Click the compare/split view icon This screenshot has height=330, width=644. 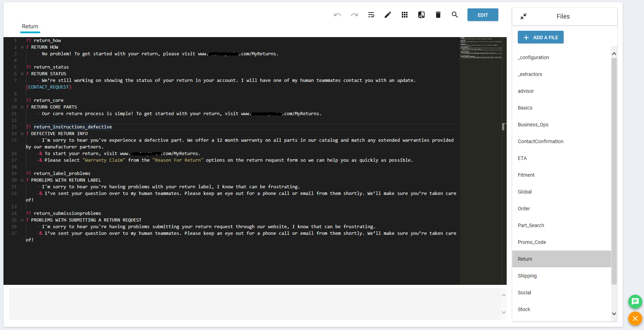[421, 15]
